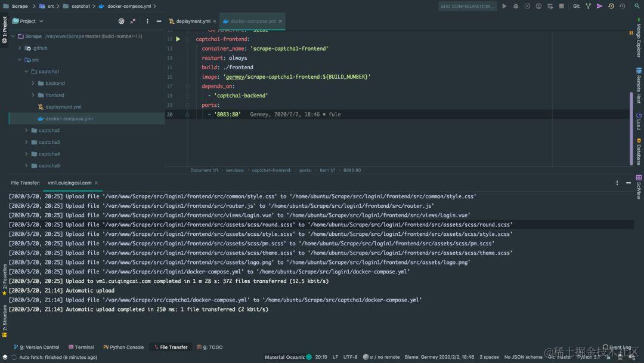This screenshot has height=363, width=644.
Task: Open TODO tool window
Action: click(209, 347)
